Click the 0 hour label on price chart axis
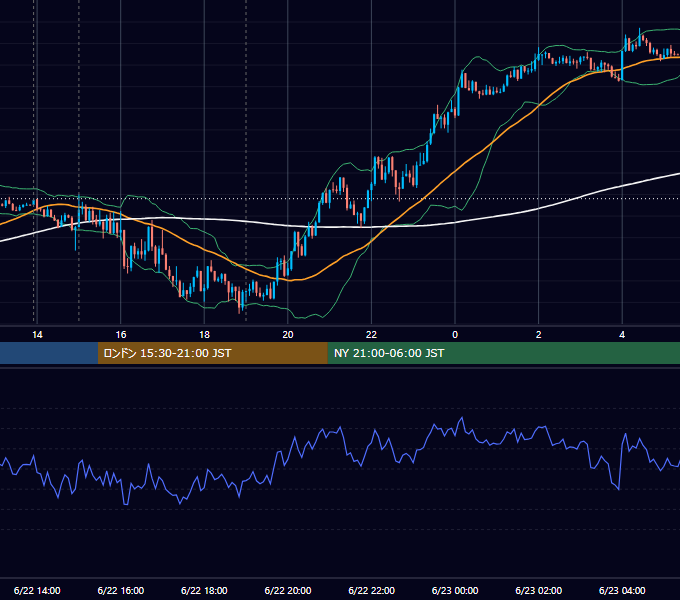This screenshot has width=680, height=600. pos(455,335)
